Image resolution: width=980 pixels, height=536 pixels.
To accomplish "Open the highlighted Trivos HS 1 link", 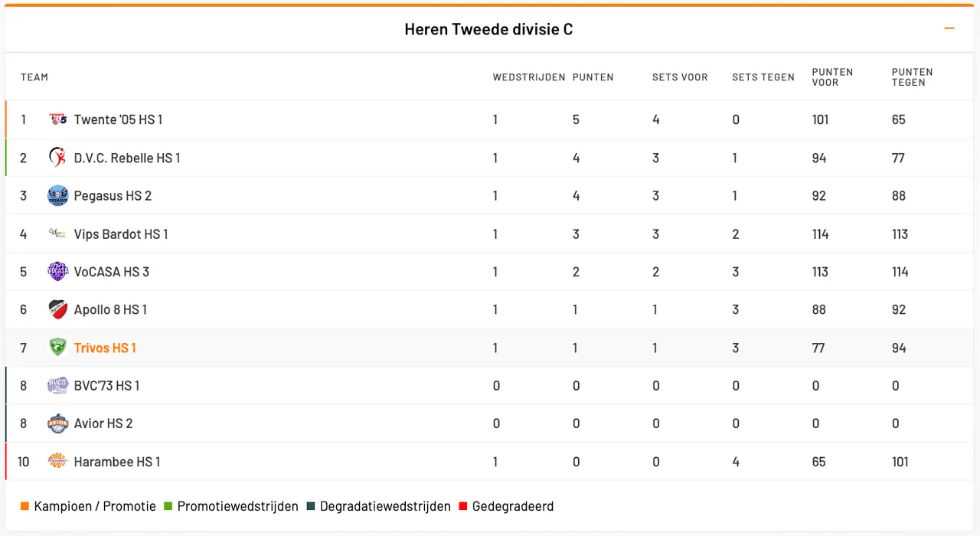I will 105,348.
